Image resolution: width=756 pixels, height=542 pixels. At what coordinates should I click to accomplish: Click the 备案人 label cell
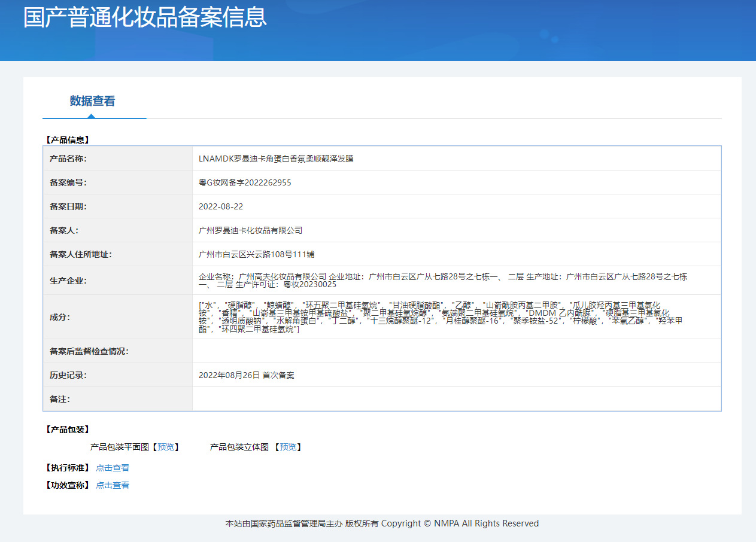click(x=118, y=230)
